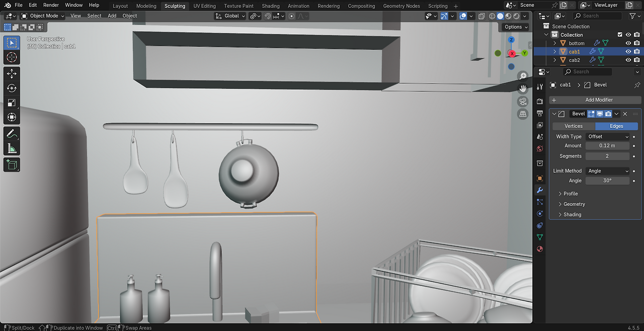Image resolution: width=644 pixels, height=331 pixels.
Task: Open the File menu
Action: click(x=19, y=5)
